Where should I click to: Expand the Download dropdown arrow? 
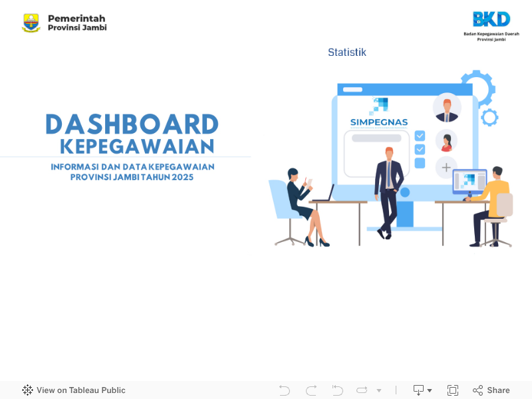430,390
